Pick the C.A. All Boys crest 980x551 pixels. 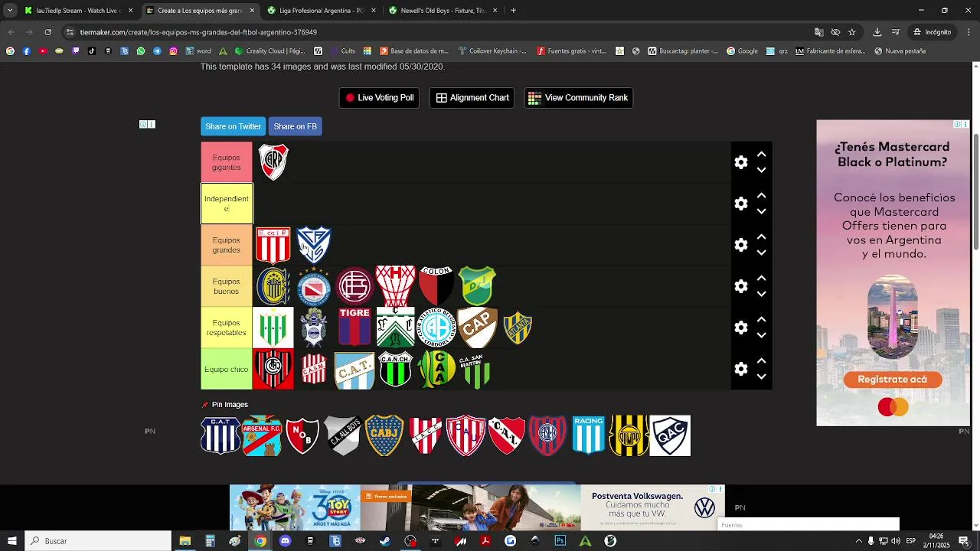(342, 435)
